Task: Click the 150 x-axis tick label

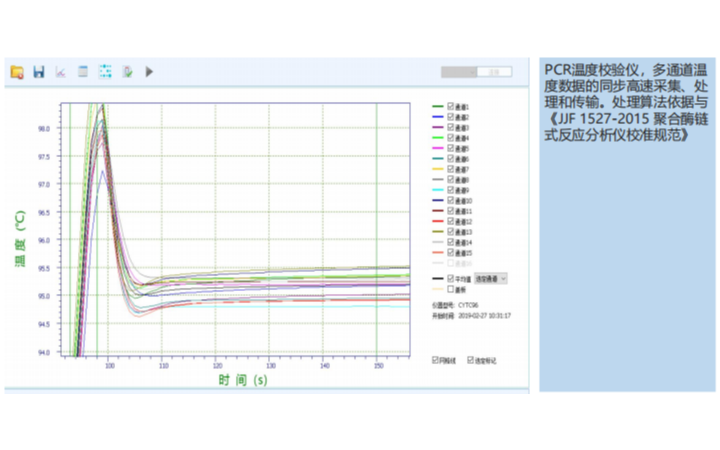Action: (x=378, y=366)
